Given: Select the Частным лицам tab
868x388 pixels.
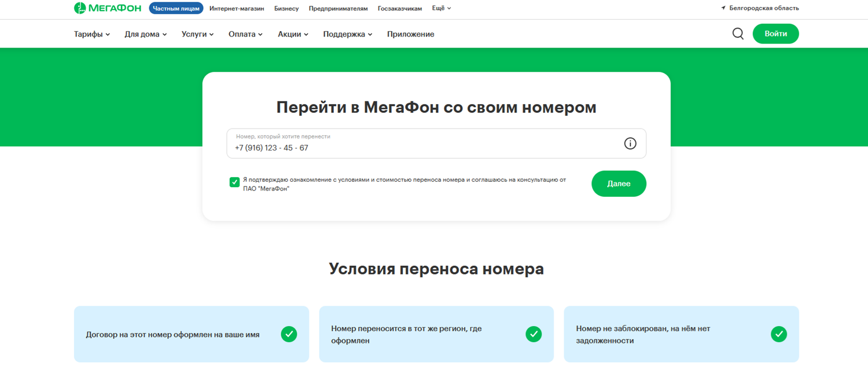Looking at the screenshot, I should pyautogui.click(x=176, y=8).
